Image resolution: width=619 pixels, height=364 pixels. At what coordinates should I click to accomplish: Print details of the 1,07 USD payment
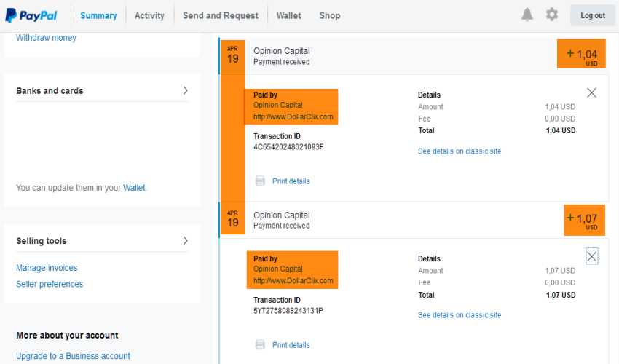tap(291, 345)
